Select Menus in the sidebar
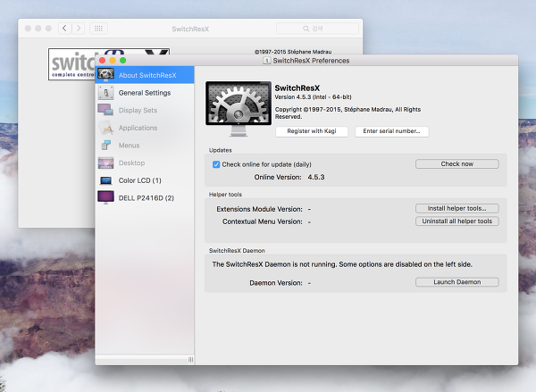The width and height of the screenshot is (536, 392). pos(145,146)
